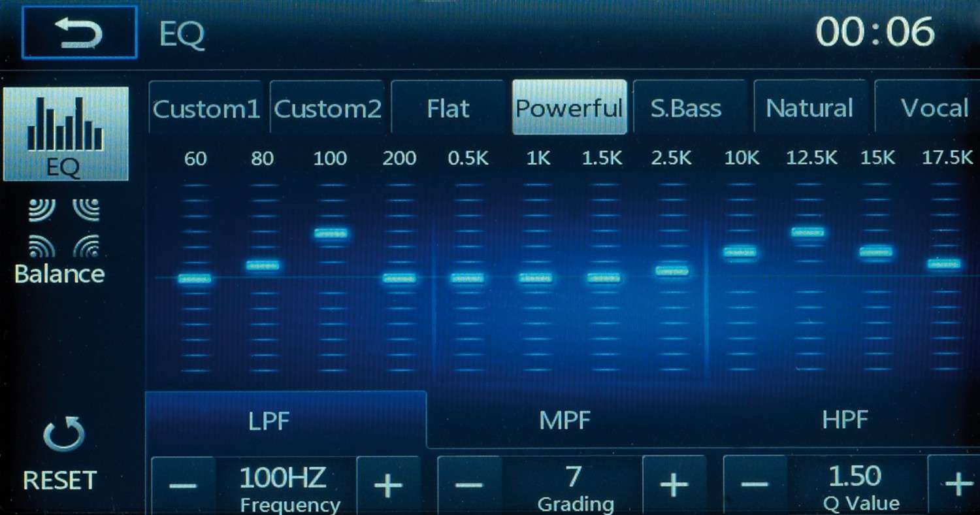Select the Natural preset tab
The height and width of the screenshot is (515, 980).
811,108
